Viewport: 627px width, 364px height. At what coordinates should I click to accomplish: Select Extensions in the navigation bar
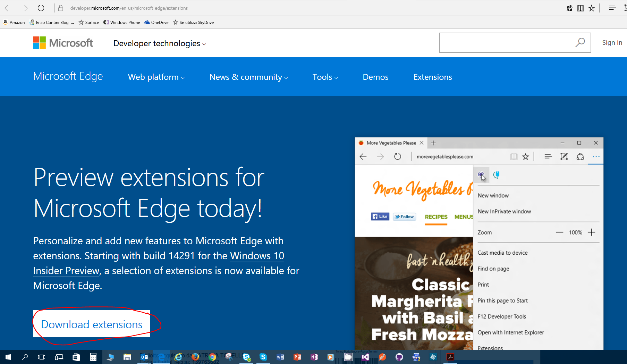tap(433, 77)
